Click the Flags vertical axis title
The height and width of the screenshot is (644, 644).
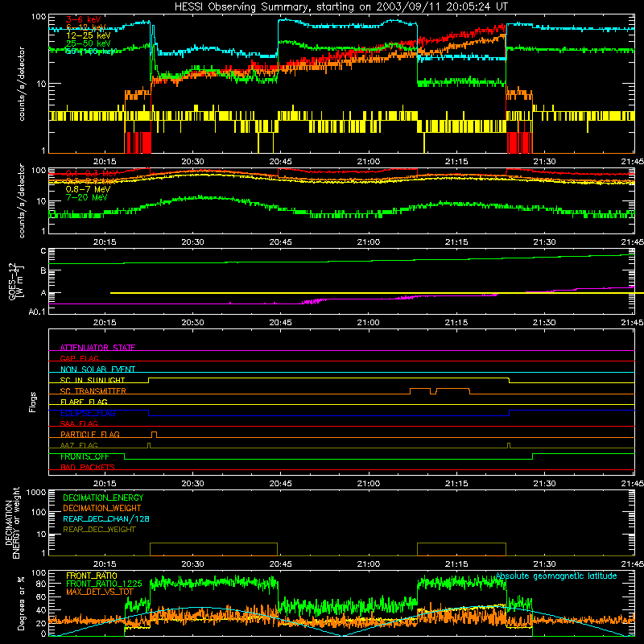pyautogui.click(x=32, y=402)
